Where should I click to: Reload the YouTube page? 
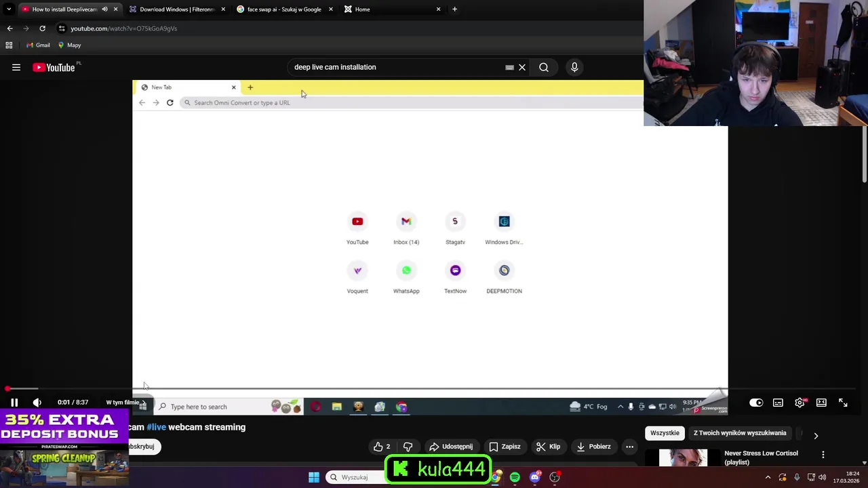[42, 28]
